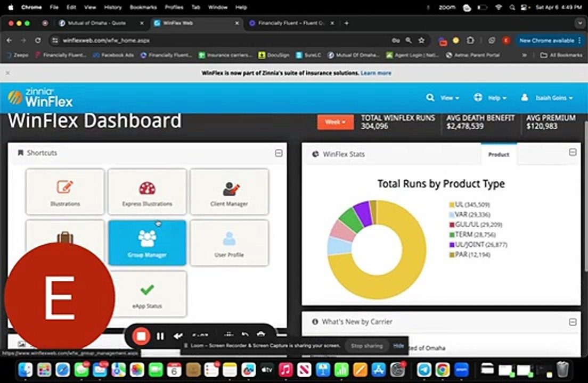Open a new tab with the plus icon
Screen dimensions: 588x383
pos(347,23)
